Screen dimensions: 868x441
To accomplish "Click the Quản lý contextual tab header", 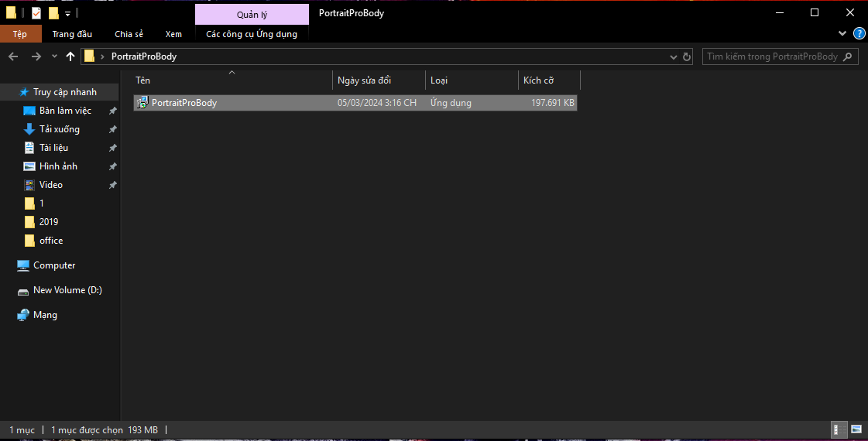I will click(x=252, y=15).
